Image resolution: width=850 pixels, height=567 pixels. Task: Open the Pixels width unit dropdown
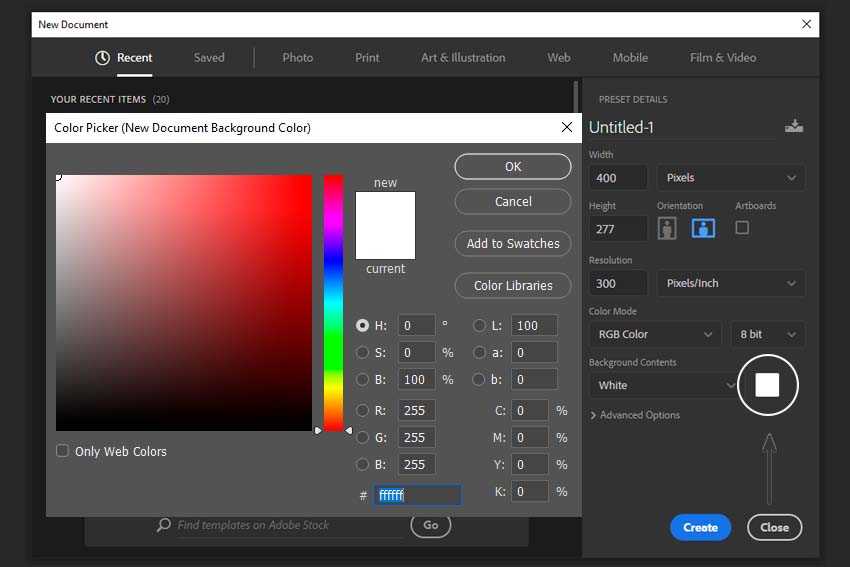(x=731, y=178)
